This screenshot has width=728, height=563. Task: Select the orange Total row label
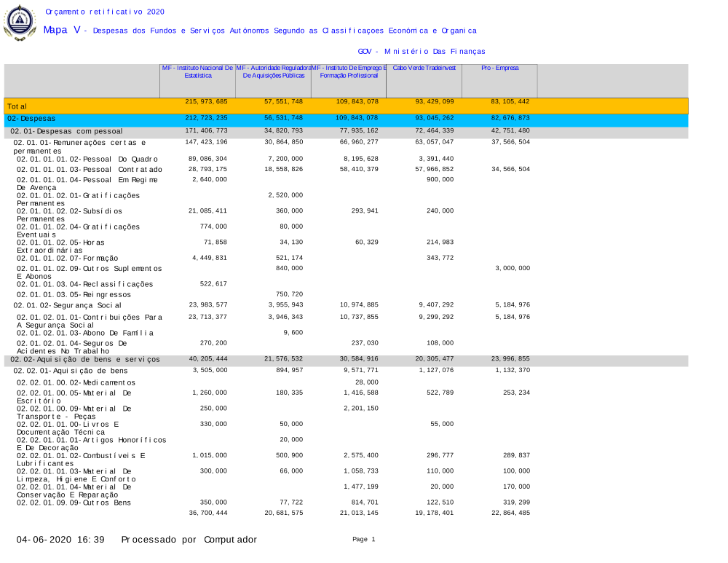[17, 106]
